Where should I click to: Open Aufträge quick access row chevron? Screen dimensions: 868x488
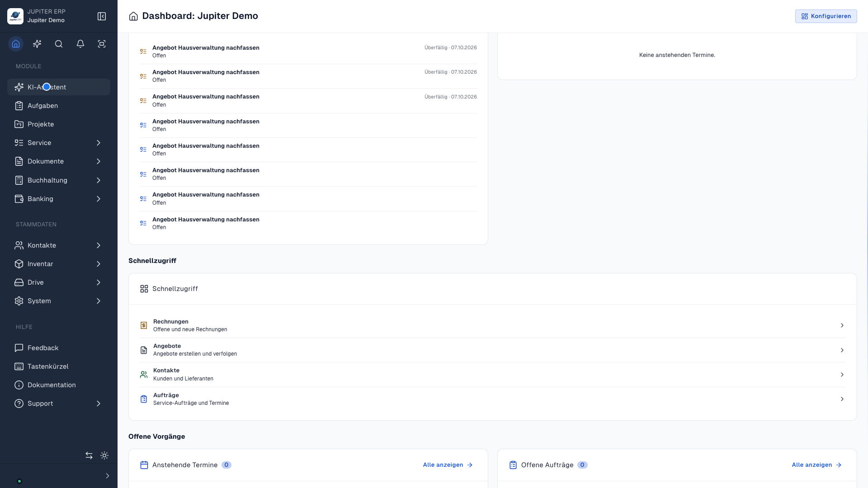[842, 399]
